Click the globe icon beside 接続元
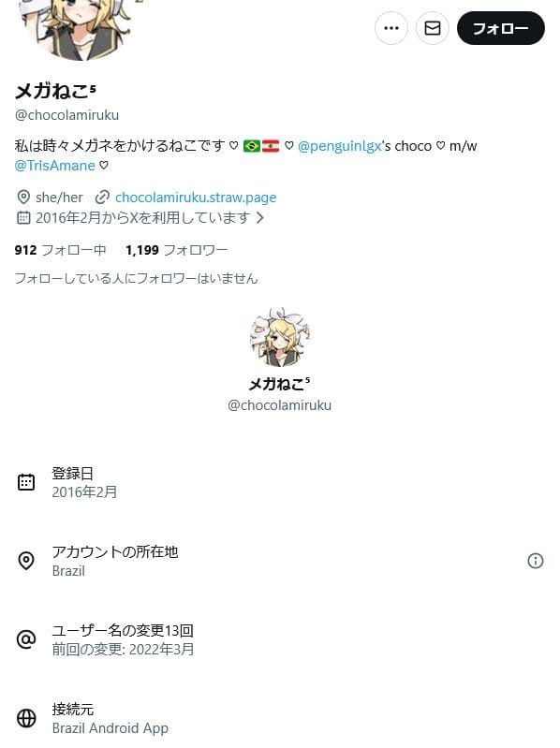Viewport: 560px width, 748px height. point(26,718)
